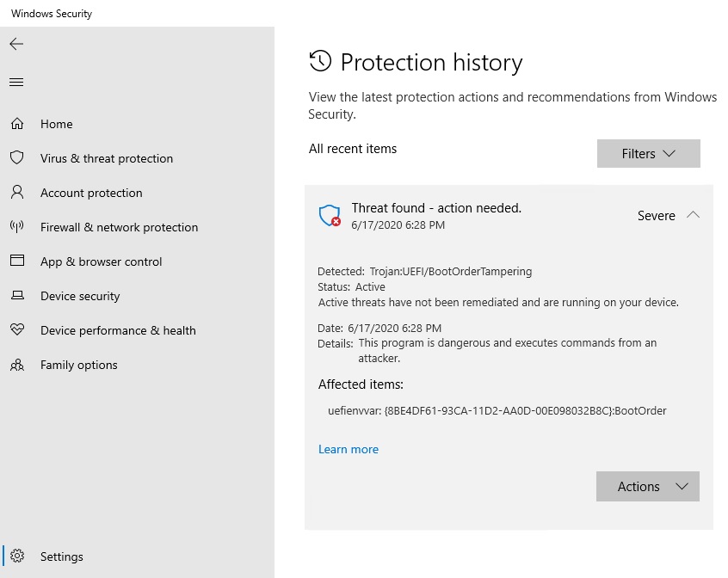
Task: Collapse the Severe threat entry chevron
Action: tap(693, 216)
